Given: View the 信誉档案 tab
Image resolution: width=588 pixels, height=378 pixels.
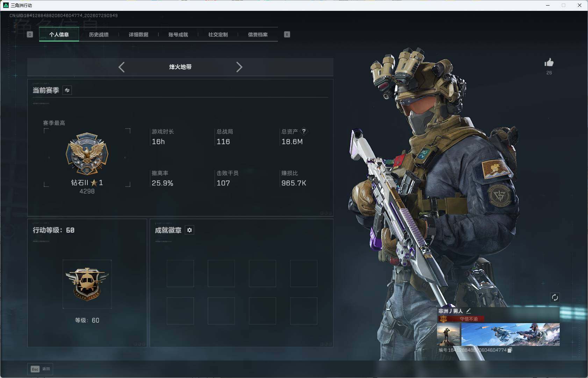Looking at the screenshot, I should coord(258,34).
